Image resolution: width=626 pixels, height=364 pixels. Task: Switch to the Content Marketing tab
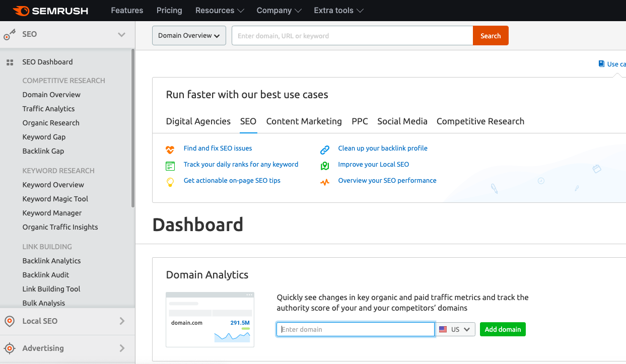(x=304, y=121)
